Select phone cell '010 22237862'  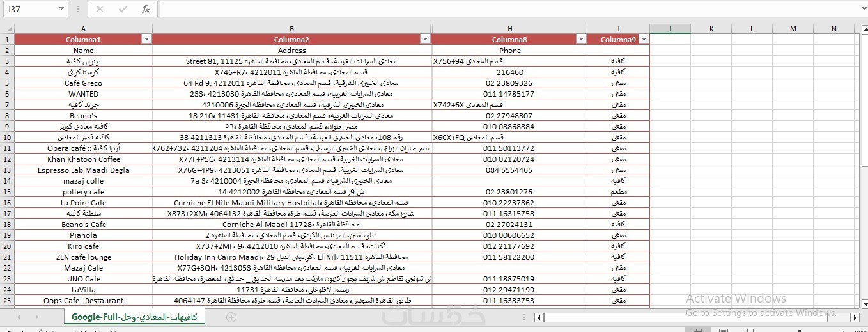tap(509, 203)
